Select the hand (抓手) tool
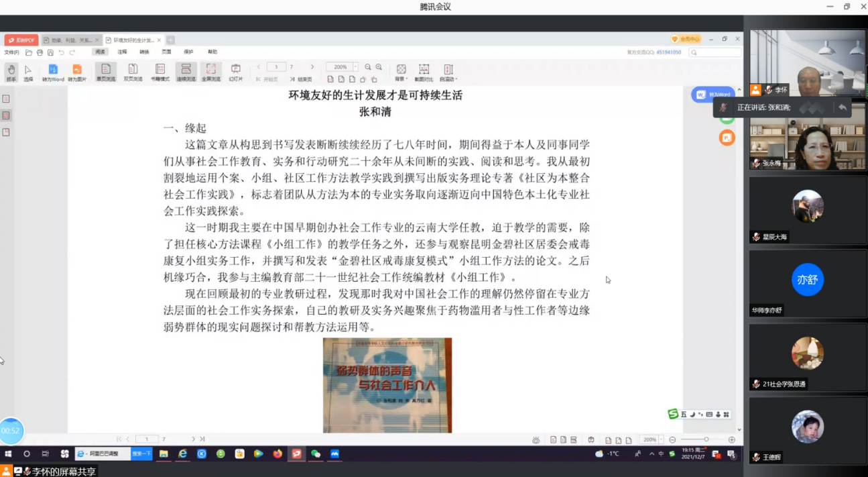The height and width of the screenshot is (477, 868). coord(11,71)
